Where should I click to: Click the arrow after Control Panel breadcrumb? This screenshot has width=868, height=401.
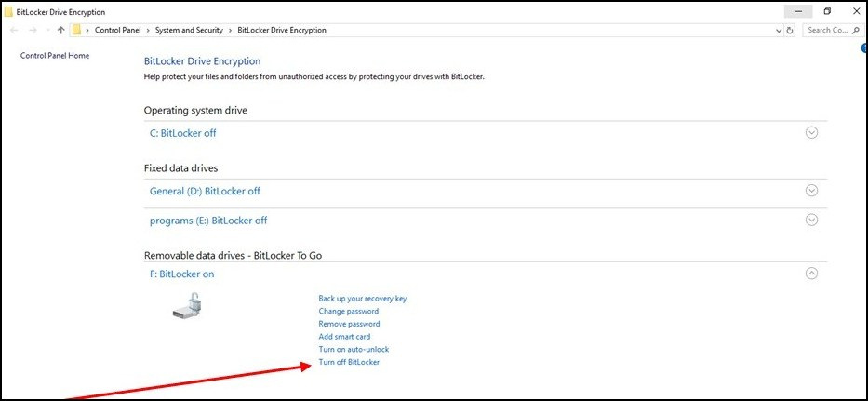point(148,31)
